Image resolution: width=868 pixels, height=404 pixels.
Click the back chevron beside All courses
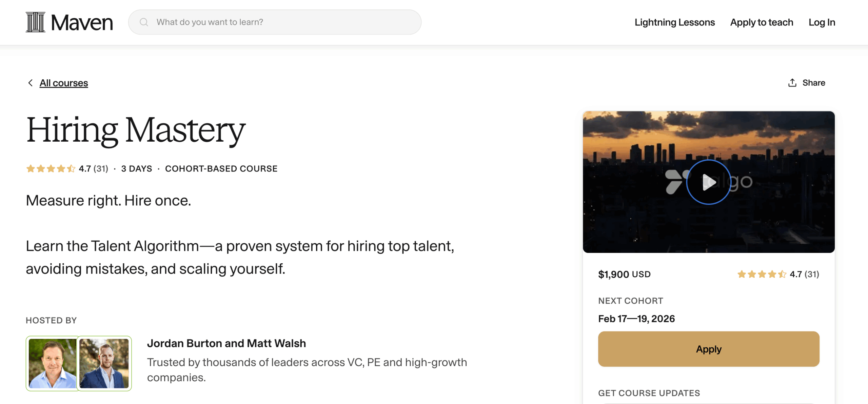pos(31,83)
